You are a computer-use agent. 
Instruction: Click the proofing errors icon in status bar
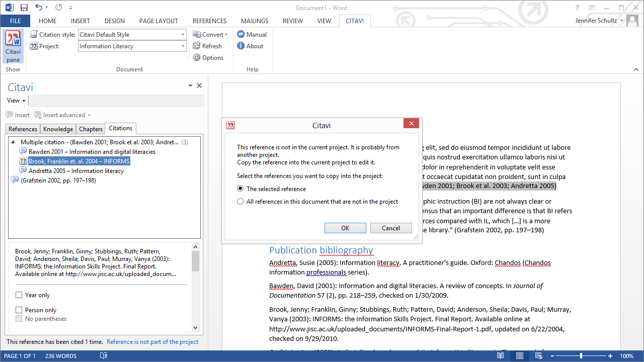(x=104, y=355)
